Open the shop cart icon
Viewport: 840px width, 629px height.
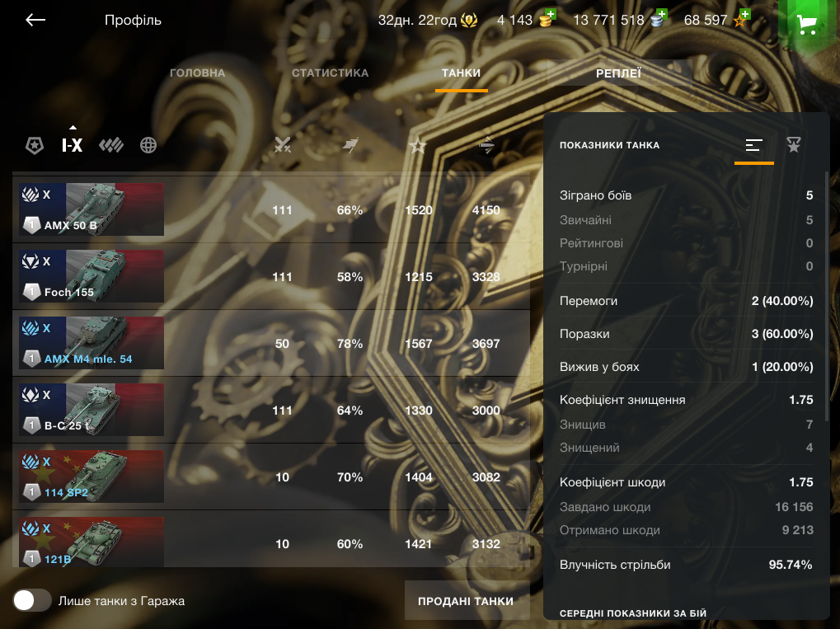[807, 24]
